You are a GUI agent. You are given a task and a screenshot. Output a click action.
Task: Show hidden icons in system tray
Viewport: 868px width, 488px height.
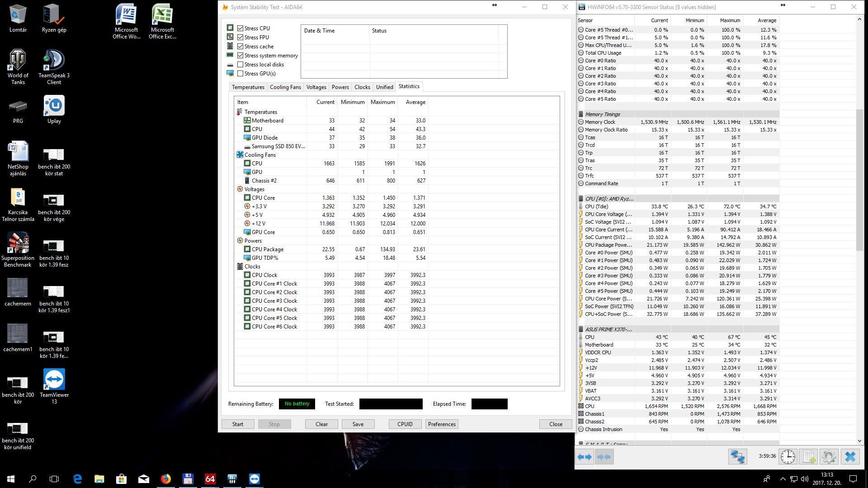[x=783, y=479]
